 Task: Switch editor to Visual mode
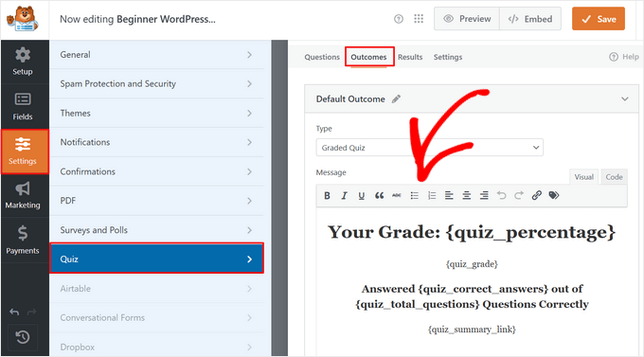(x=583, y=177)
